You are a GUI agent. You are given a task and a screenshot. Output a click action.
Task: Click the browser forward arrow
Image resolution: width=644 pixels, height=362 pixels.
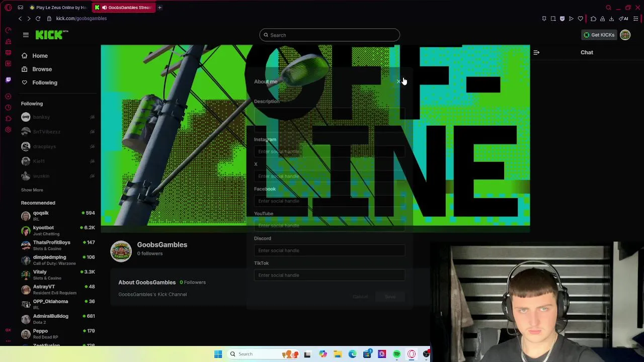[x=29, y=19]
